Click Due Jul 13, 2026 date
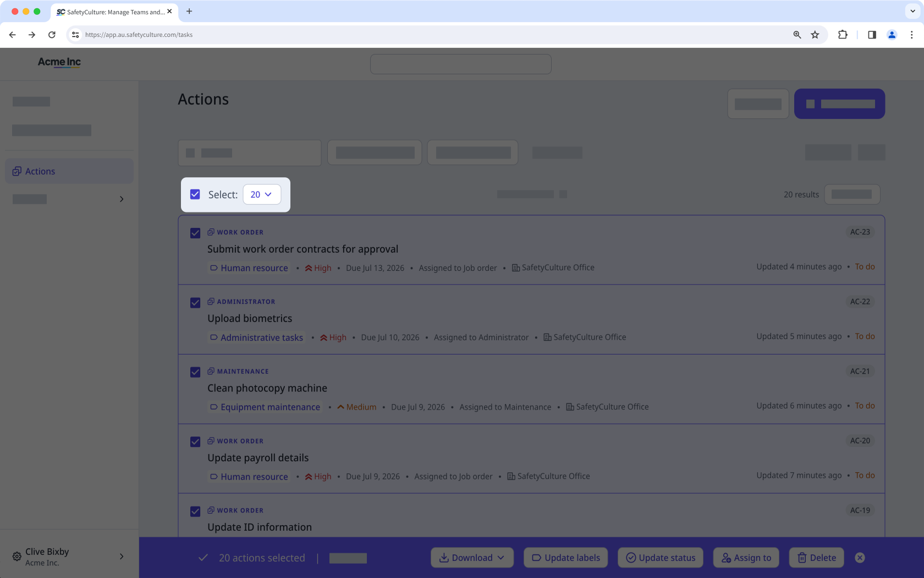This screenshot has height=578, width=924. pos(375,268)
